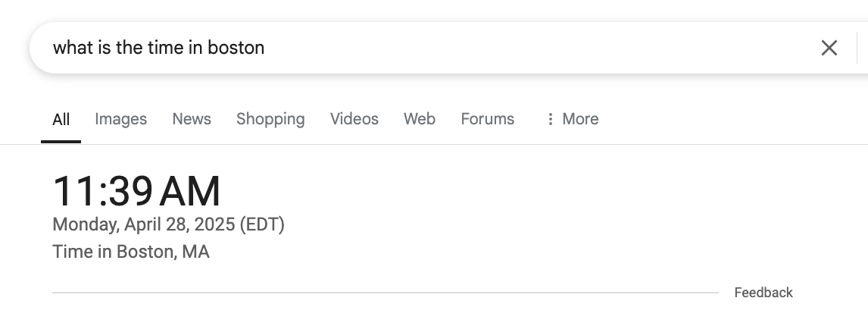
Task: Click the vertical separator right of the clear icon
Action: (857, 48)
